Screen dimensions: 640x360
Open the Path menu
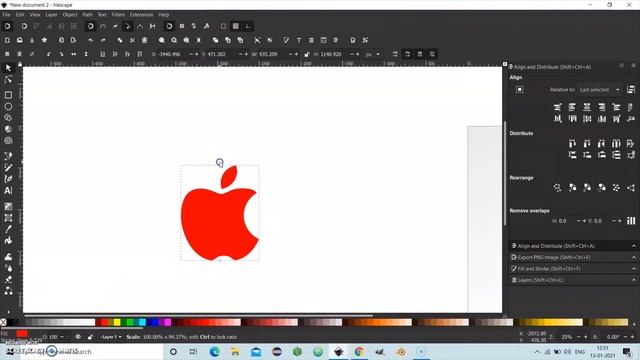click(87, 15)
